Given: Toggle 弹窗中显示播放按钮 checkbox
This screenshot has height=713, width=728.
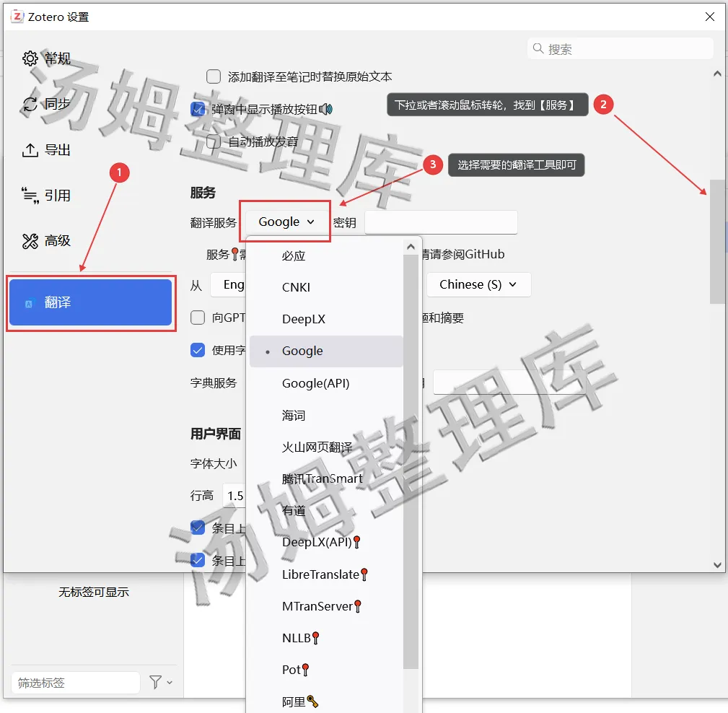Looking at the screenshot, I should click(x=198, y=109).
